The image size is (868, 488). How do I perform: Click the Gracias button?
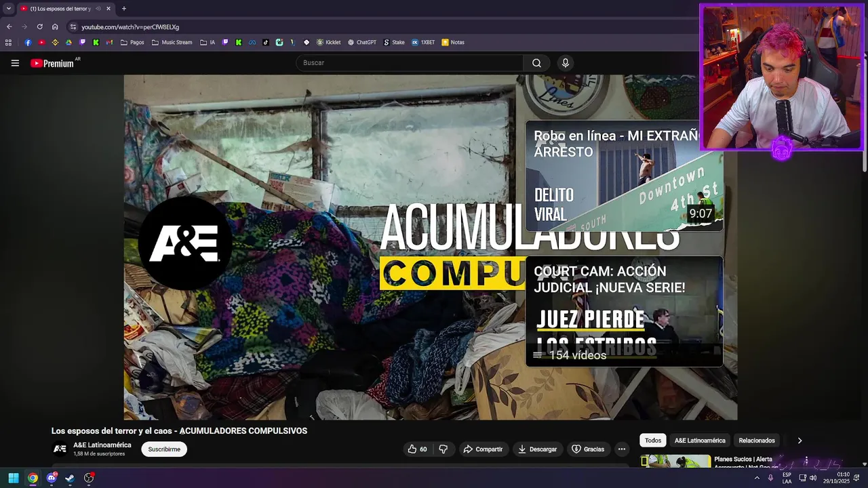coord(588,449)
